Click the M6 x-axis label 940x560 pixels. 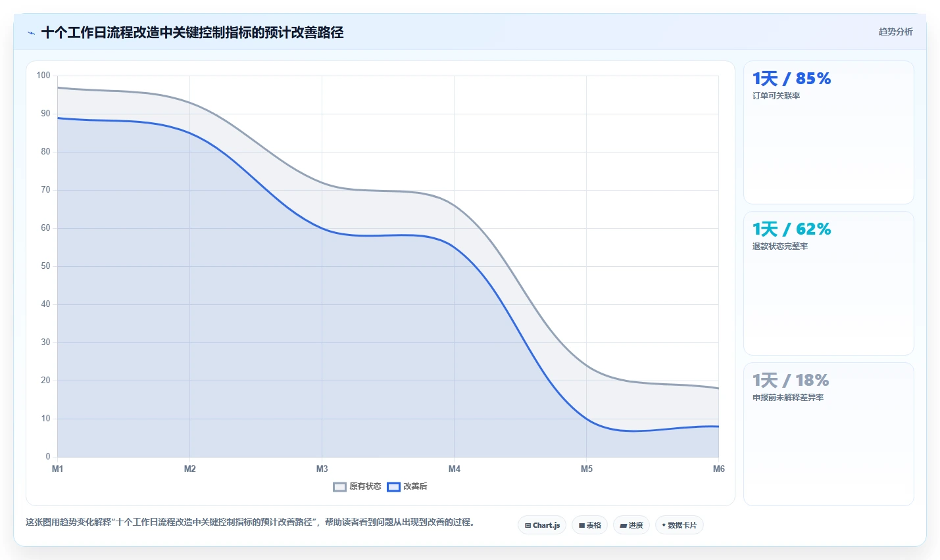718,469
